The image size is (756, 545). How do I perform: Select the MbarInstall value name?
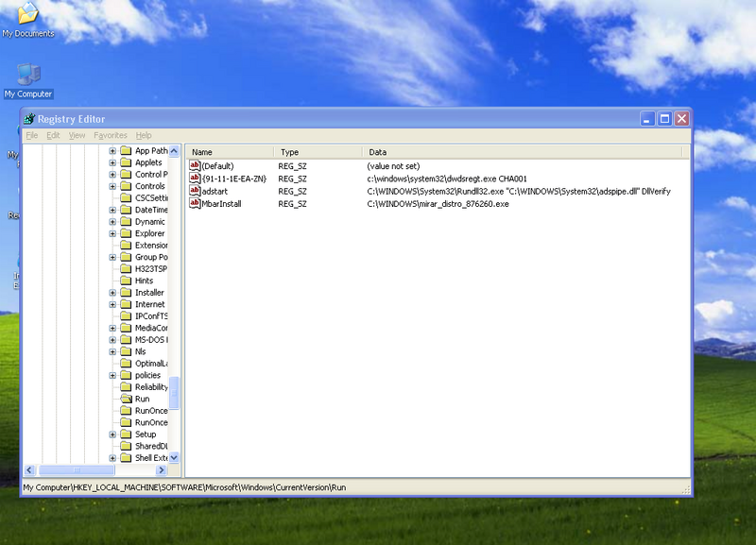click(221, 204)
